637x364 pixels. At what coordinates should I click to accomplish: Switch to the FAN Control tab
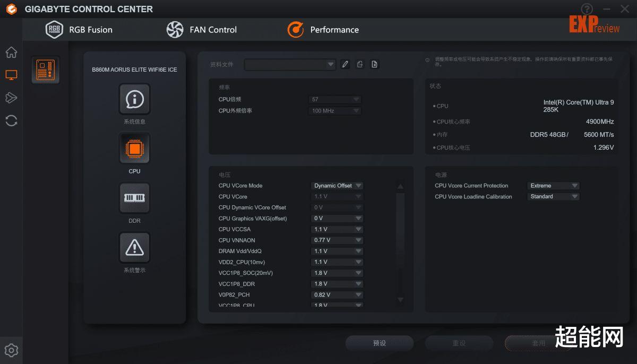202,30
